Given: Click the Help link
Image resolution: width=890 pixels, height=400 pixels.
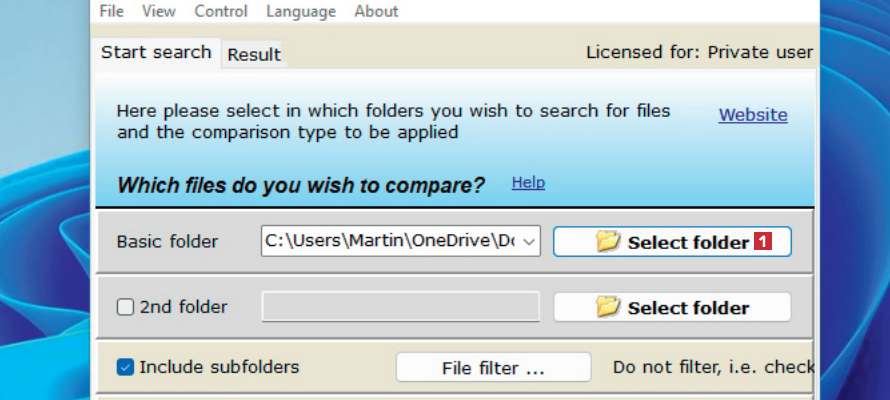Looking at the screenshot, I should [528, 183].
